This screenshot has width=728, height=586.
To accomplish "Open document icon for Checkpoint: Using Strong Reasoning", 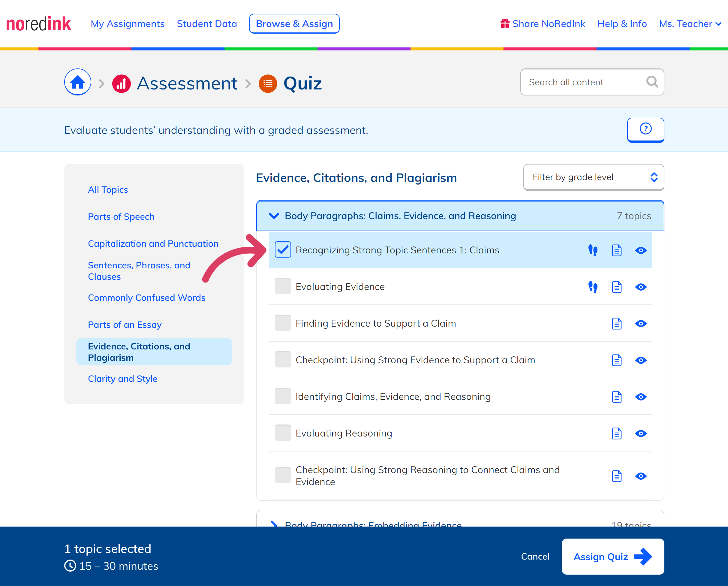I will [x=617, y=476].
